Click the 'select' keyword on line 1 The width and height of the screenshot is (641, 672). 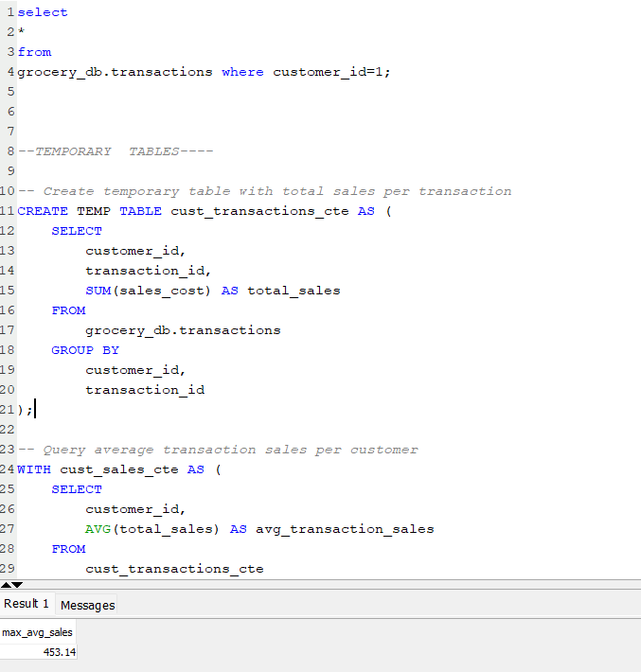click(43, 12)
